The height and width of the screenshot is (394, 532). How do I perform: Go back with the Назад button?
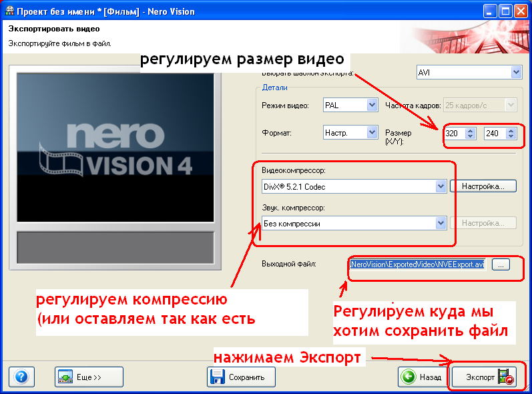[422, 377]
